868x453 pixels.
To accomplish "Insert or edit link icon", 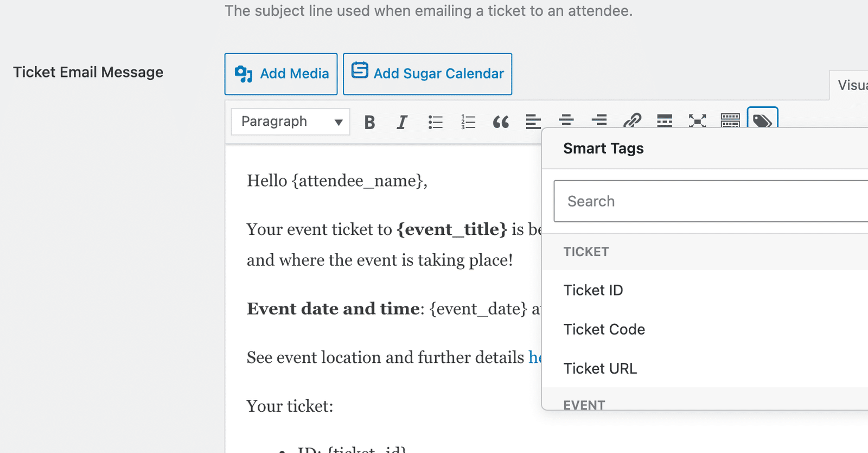I will coord(632,120).
